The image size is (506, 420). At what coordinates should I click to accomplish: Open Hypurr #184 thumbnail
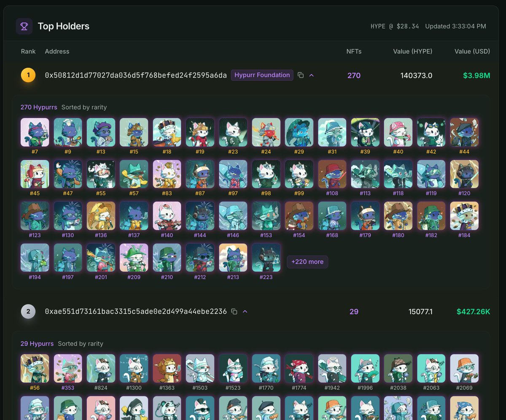(464, 215)
